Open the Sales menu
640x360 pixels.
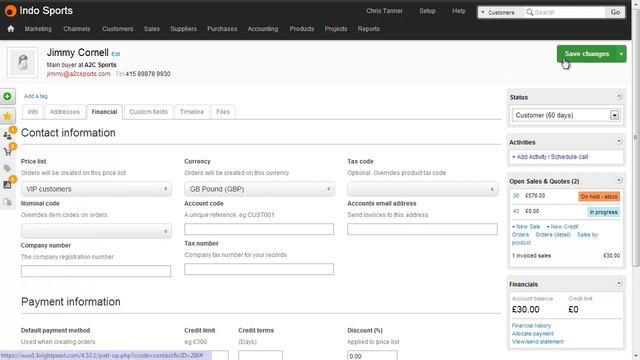coord(151,29)
